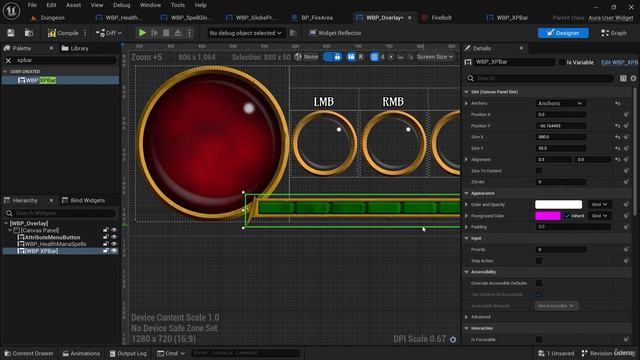Close the WBP_Overlay tab
Screen dimensions: 640x360
click(x=409, y=18)
